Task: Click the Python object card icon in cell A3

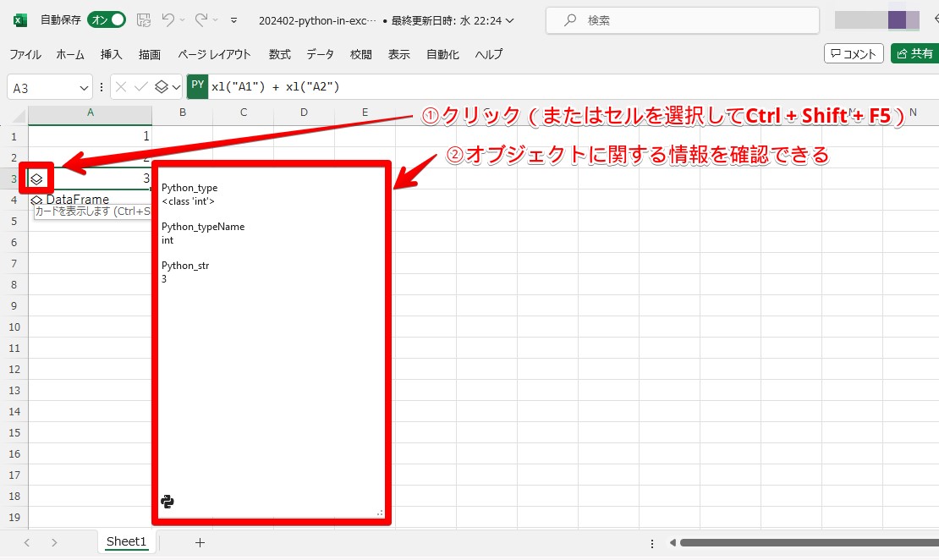Action: (x=36, y=178)
